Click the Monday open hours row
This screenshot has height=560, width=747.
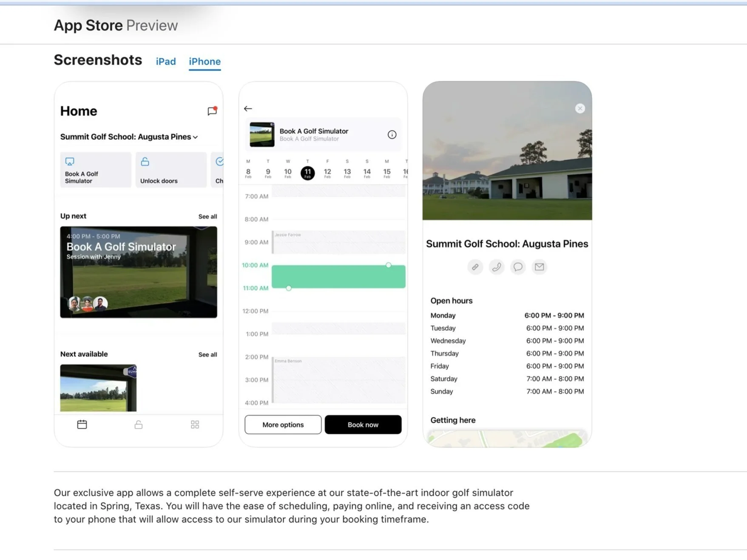[507, 315]
